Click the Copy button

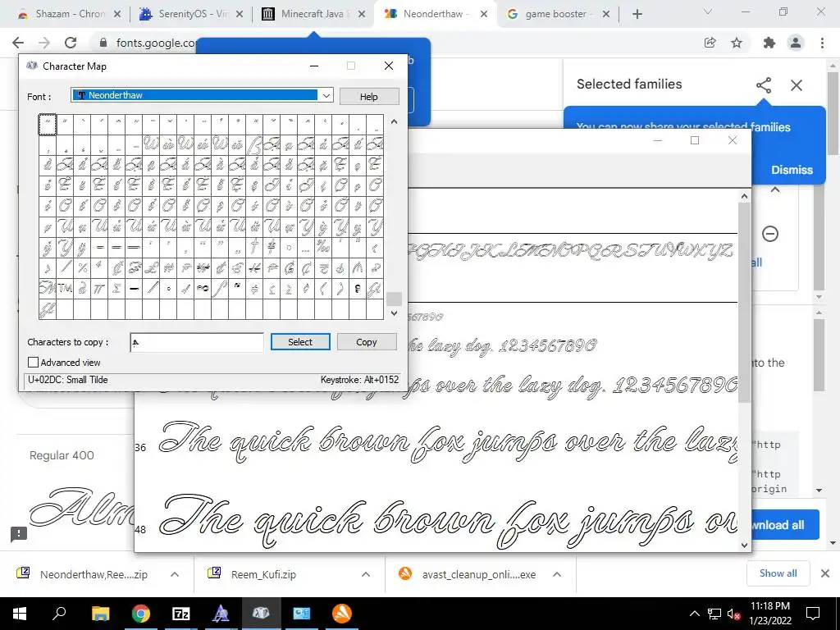click(x=367, y=342)
